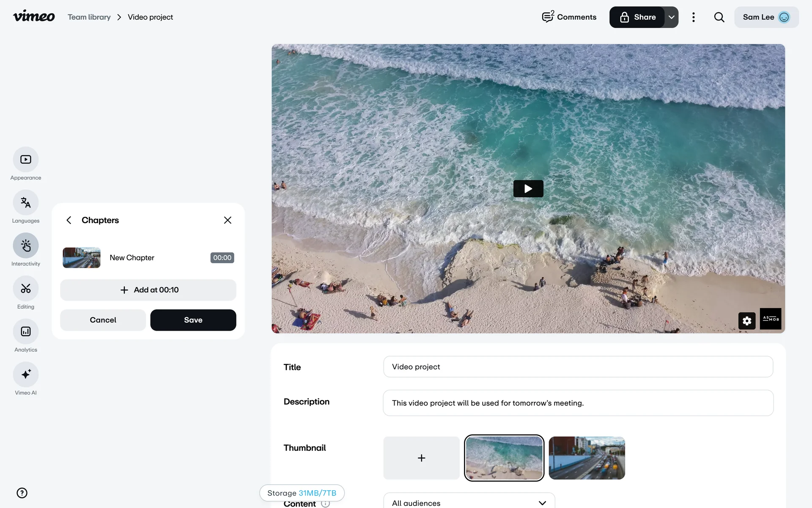Expand the Share dropdown arrow
The image size is (812, 508).
[x=672, y=17]
